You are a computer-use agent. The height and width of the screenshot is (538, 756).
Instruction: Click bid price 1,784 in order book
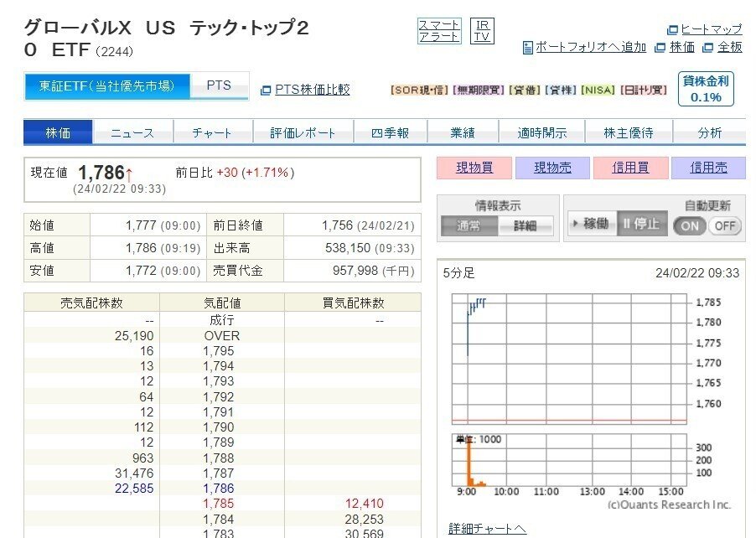coord(219,520)
